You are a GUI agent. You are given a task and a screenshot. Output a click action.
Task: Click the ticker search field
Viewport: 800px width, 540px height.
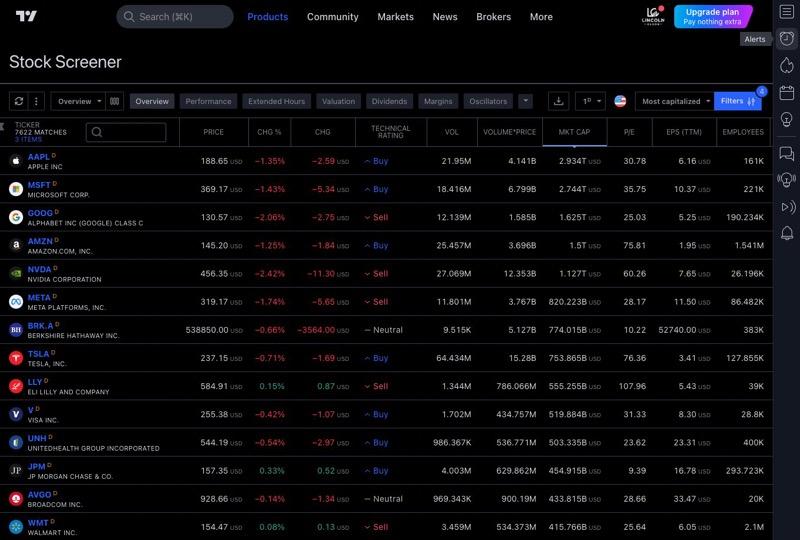tap(126, 132)
